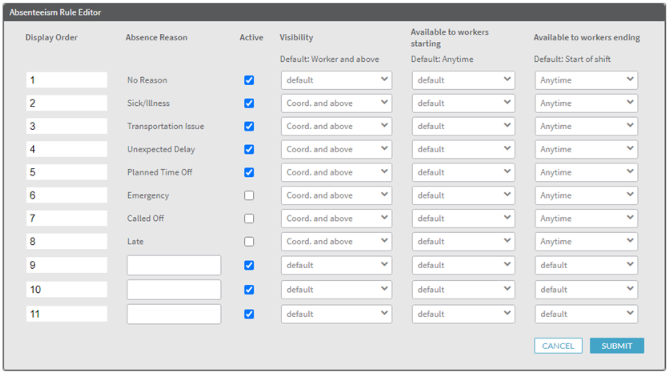Open starting availability dropdown for Emergency
Image resolution: width=669 pixels, height=373 pixels.
click(463, 195)
